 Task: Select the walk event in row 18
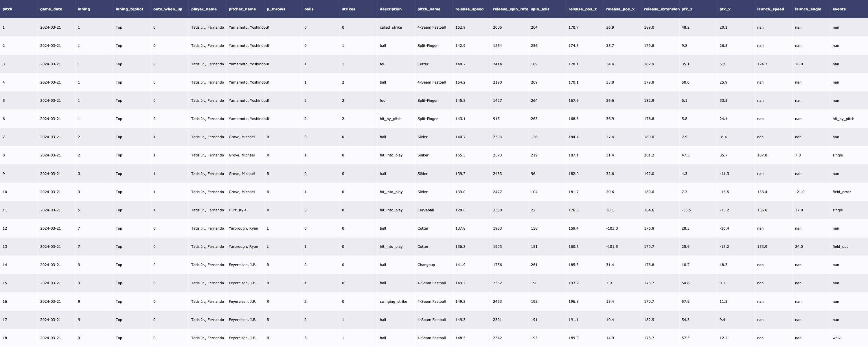pyautogui.click(x=836, y=338)
